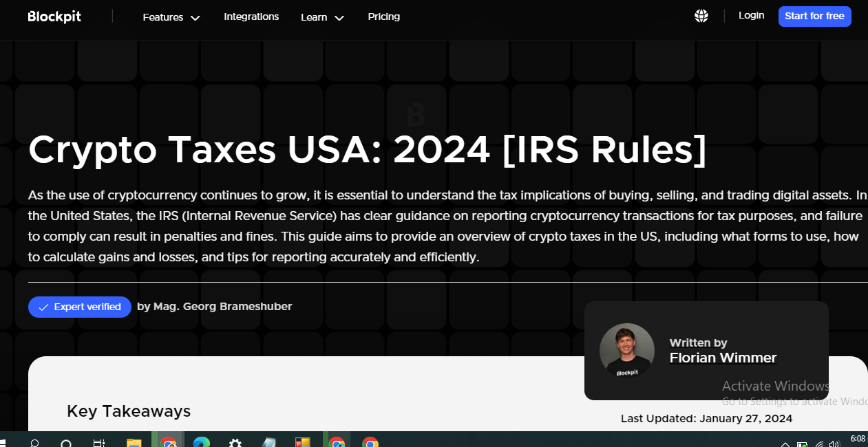Open the Integrations page
The height and width of the screenshot is (447, 868).
[251, 17]
